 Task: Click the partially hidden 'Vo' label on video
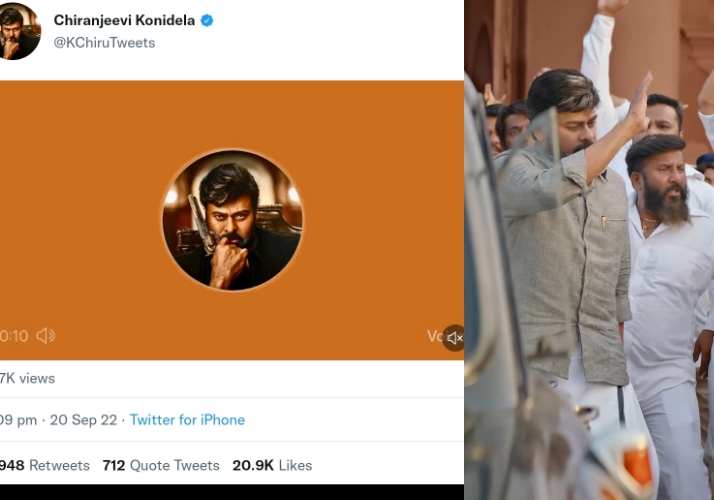pos(435,337)
